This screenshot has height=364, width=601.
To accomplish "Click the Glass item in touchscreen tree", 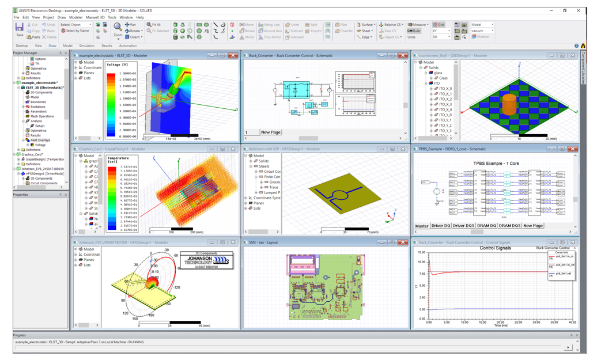I will 444,78.
